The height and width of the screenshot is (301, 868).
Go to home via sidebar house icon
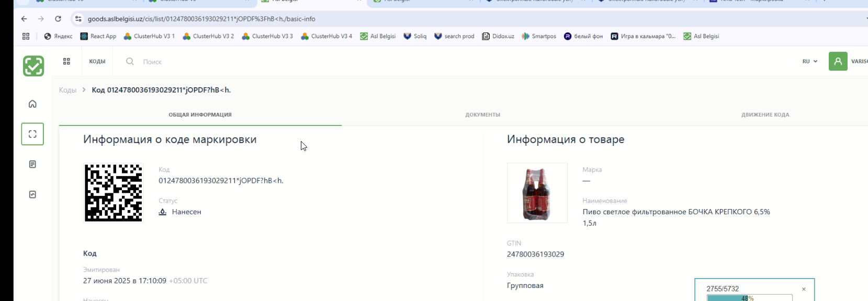(x=32, y=104)
